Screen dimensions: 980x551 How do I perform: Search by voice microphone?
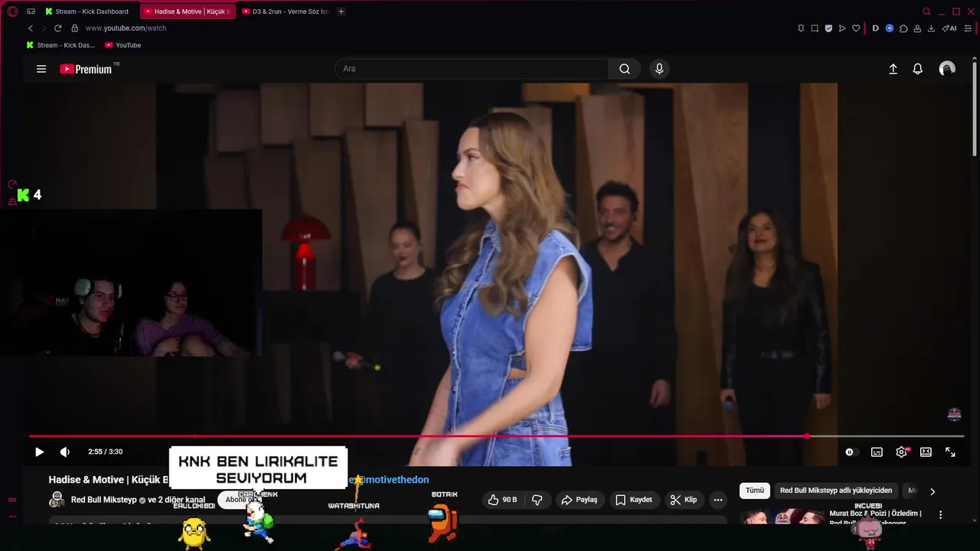(659, 69)
